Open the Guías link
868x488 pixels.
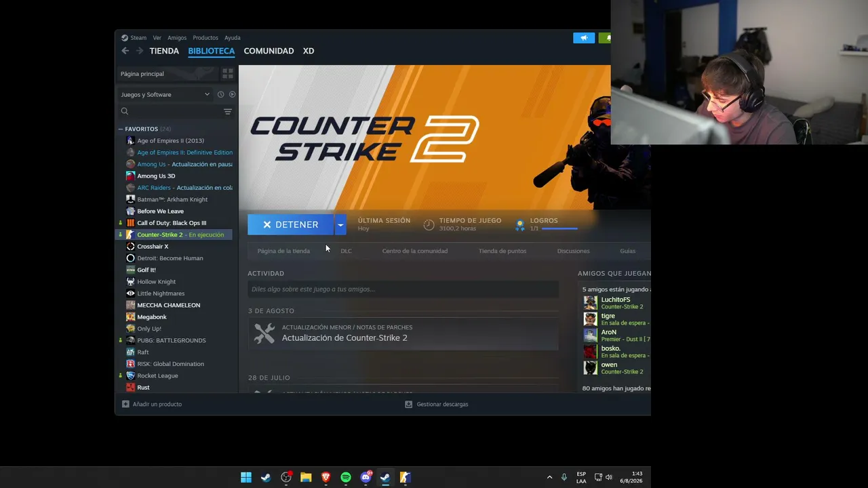[628, 251]
